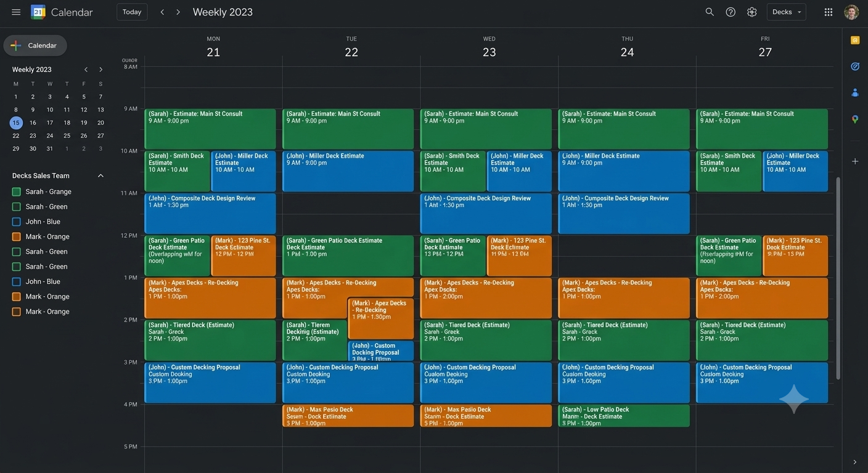This screenshot has height=473, width=868.
Task: Click the Create Calendar button
Action: coord(35,46)
